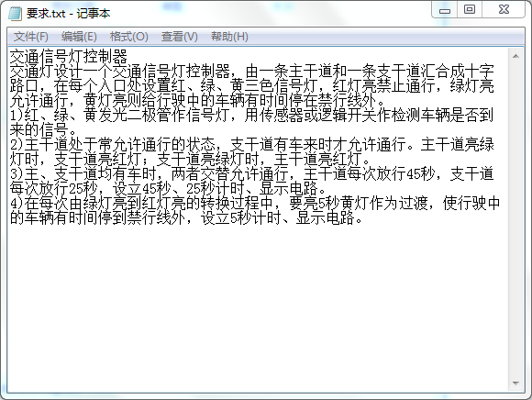Open the 编辑(E) menu
Screen dimensions: 532x400
[x=79, y=37]
